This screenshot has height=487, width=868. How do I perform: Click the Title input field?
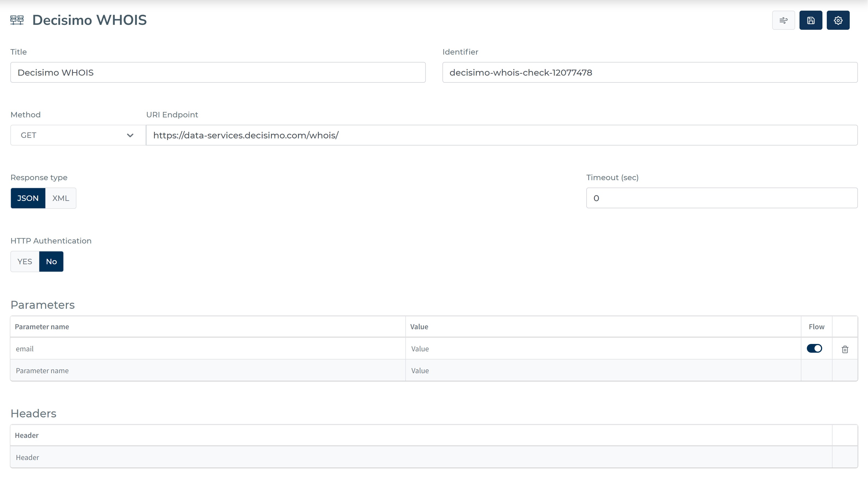point(218,72)
